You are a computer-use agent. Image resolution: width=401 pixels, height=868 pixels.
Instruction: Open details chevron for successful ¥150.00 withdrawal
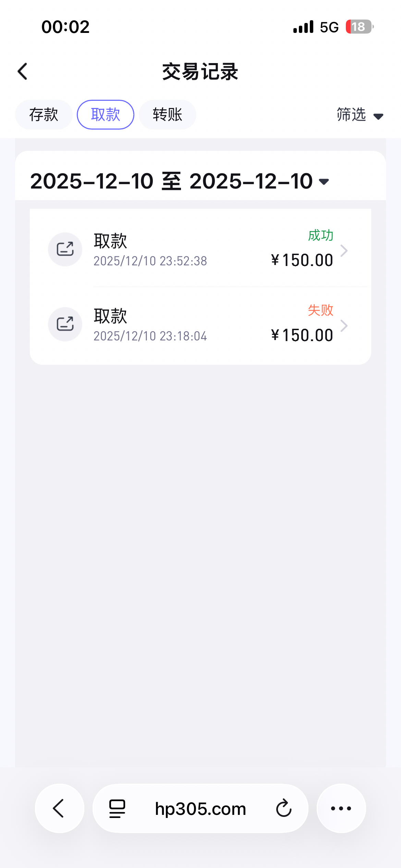[x=344, y=251]
